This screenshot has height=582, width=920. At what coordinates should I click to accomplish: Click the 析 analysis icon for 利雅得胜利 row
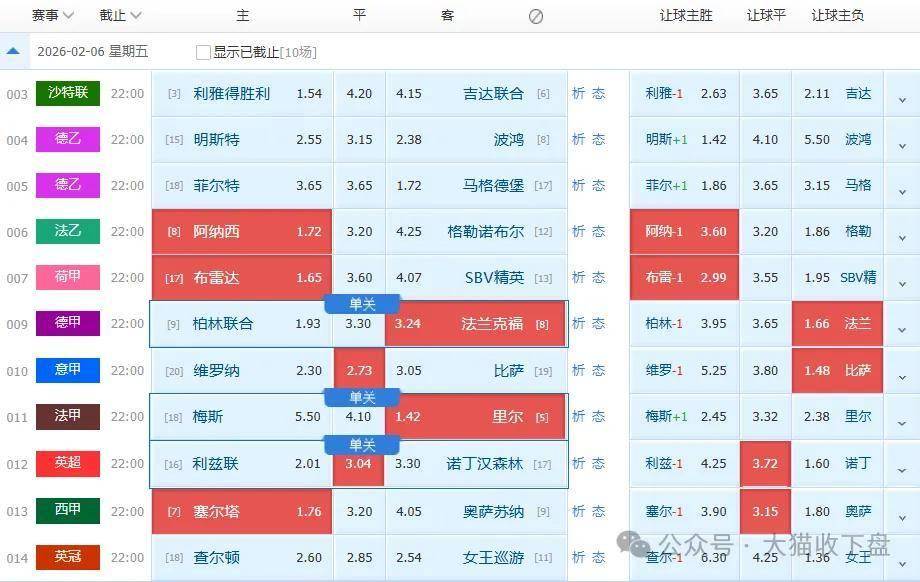click(577, 93)
